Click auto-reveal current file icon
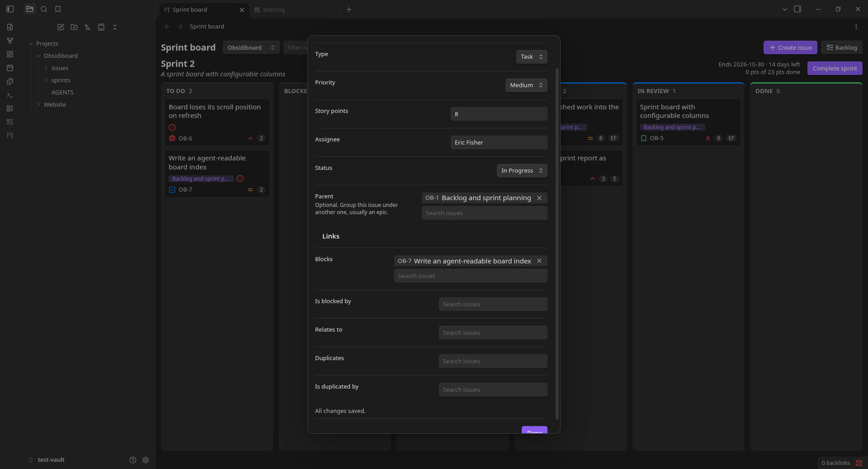 (101, 27)
